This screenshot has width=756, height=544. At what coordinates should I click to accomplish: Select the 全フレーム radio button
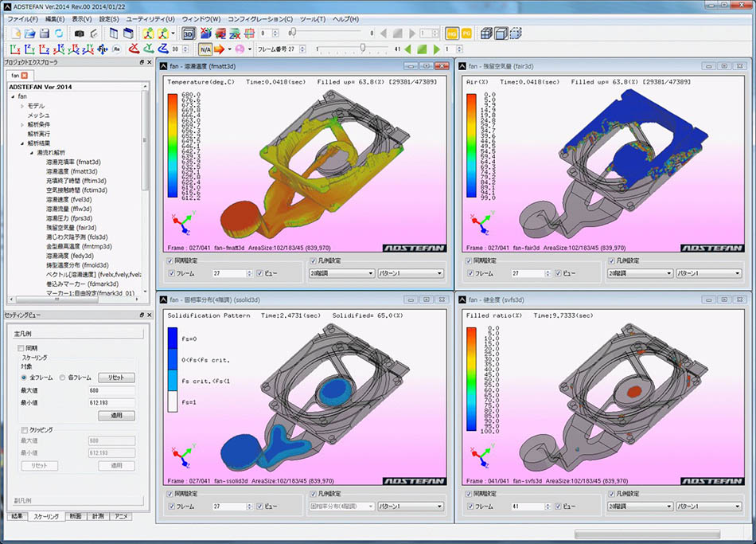(24, 378)
